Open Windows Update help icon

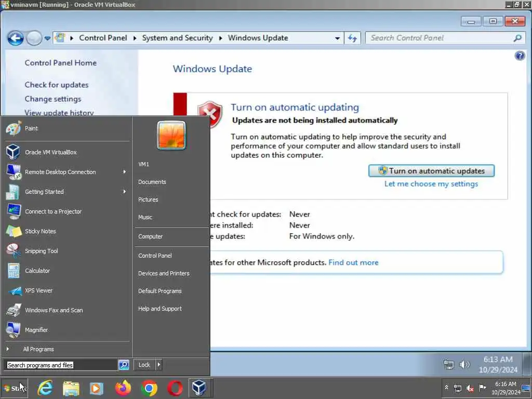pyautogui.click(x=520, y=56)
